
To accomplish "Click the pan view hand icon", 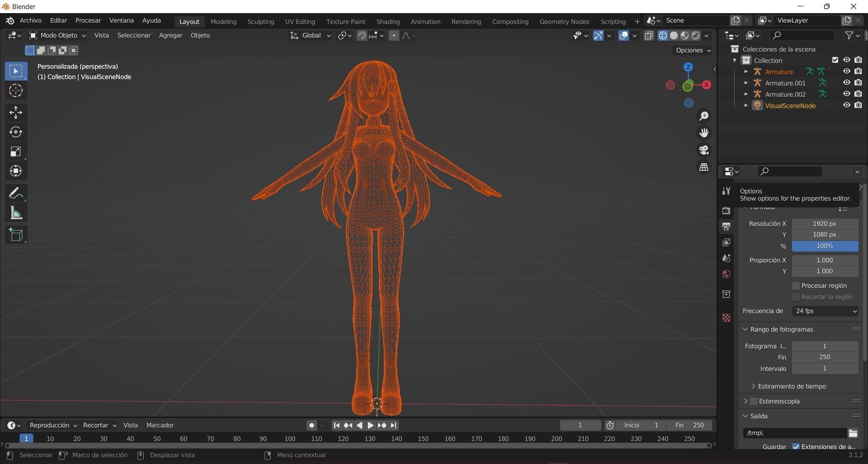I will click(704, 133).
